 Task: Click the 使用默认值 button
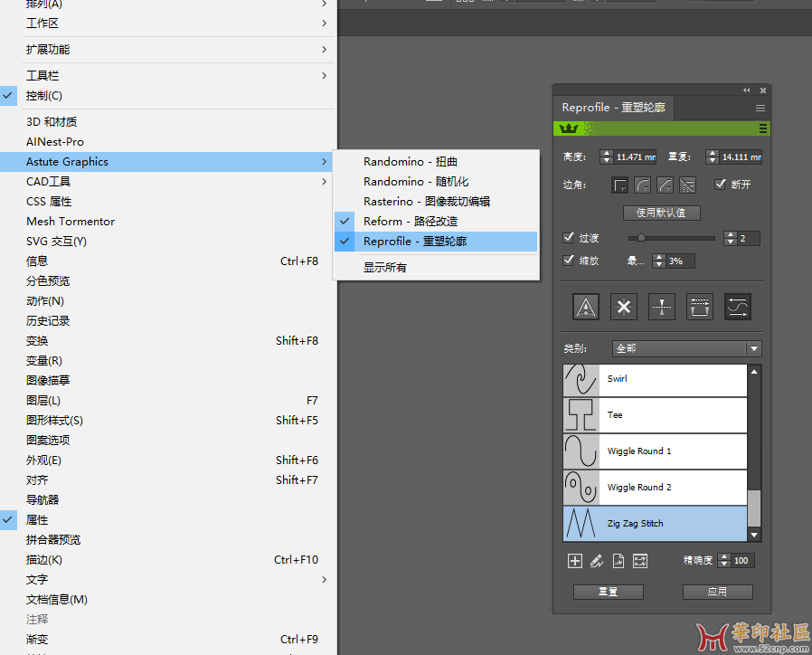(x=661, y=213)
